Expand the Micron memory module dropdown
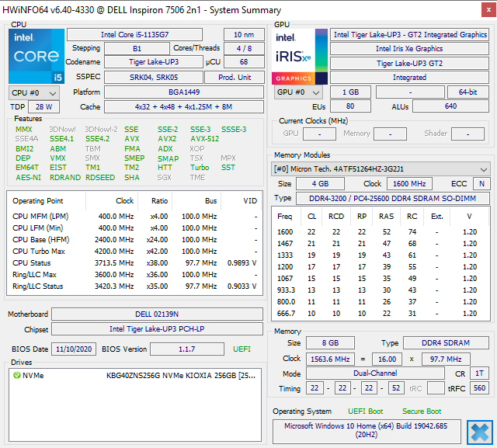Screen dimensions: 497x448 pyautogui.click(x=381, y=169)
